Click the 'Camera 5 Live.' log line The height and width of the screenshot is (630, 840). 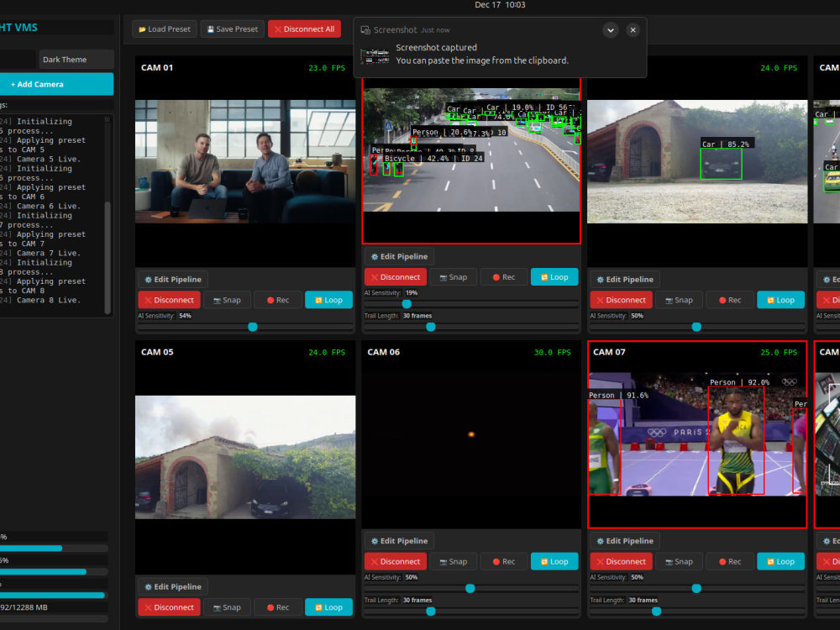pos(49,159)
